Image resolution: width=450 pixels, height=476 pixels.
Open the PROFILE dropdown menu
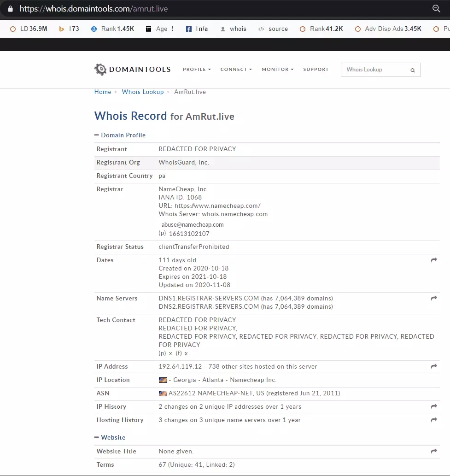(197, 69)
